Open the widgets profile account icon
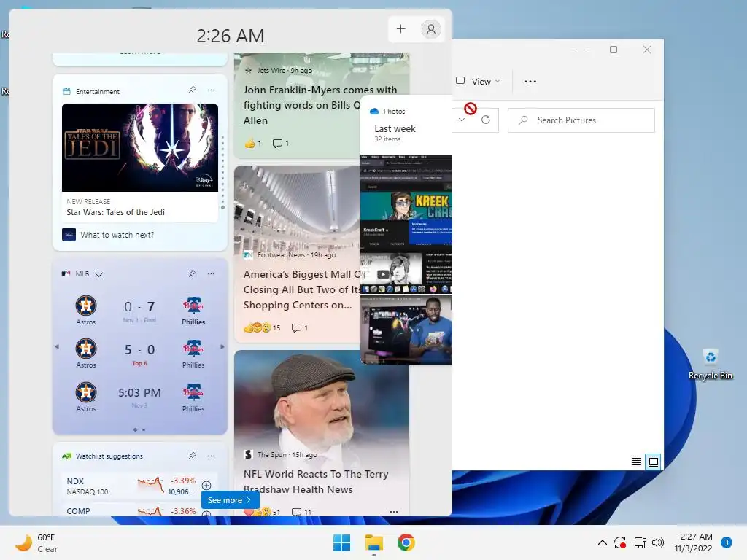Screen dimensions: 747x560 coord(430,29)
